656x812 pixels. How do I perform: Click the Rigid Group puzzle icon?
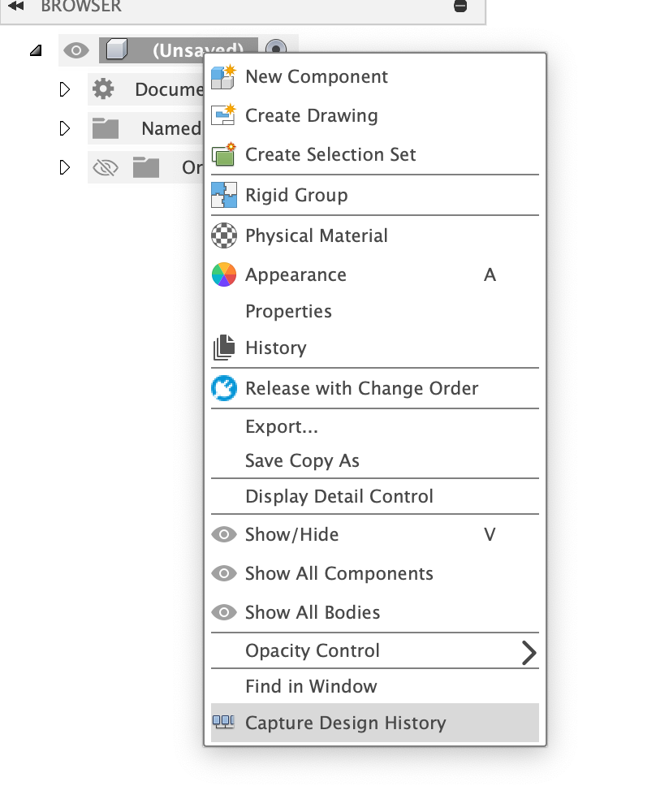click(x=224, y=195)
